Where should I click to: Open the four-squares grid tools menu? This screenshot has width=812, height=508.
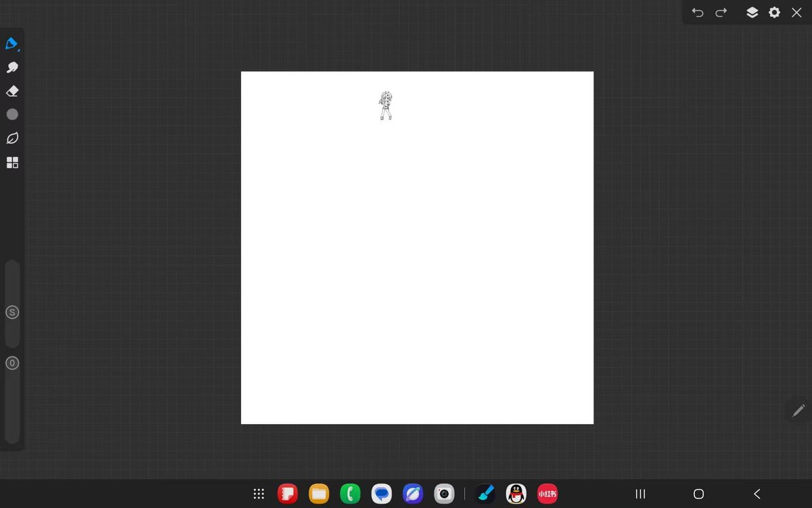[12, 163]
